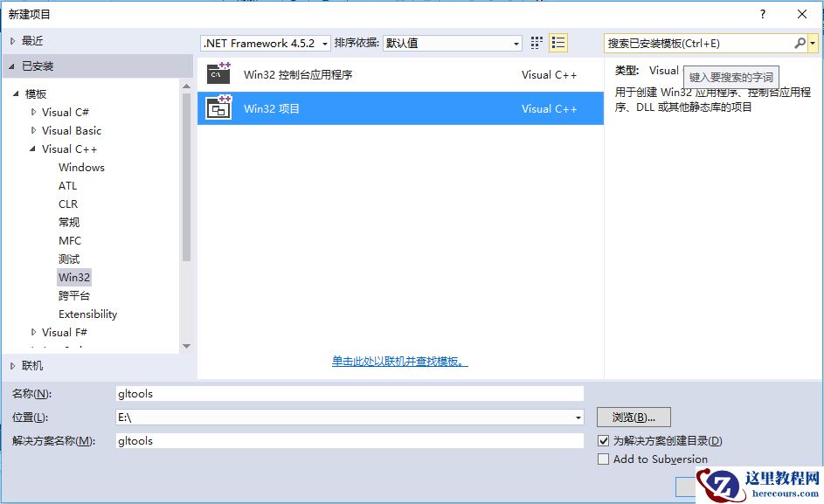Select Windows under Visual C++

click(x=81, y=167)
